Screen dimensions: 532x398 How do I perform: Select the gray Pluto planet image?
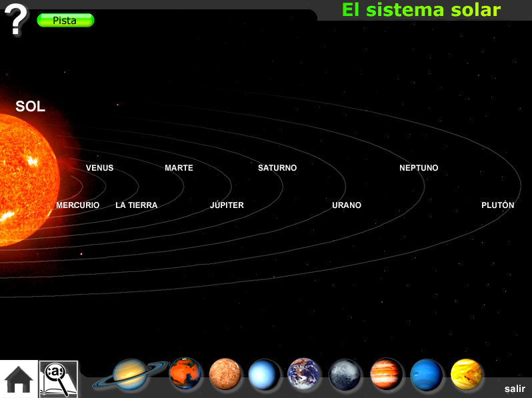pos(345,375)
